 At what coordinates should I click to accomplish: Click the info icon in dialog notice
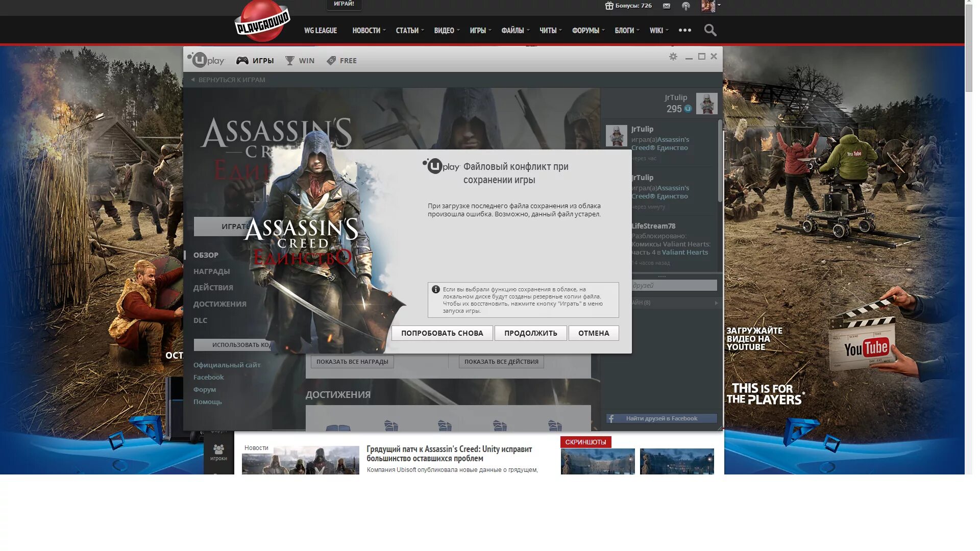tap(436, 289)
